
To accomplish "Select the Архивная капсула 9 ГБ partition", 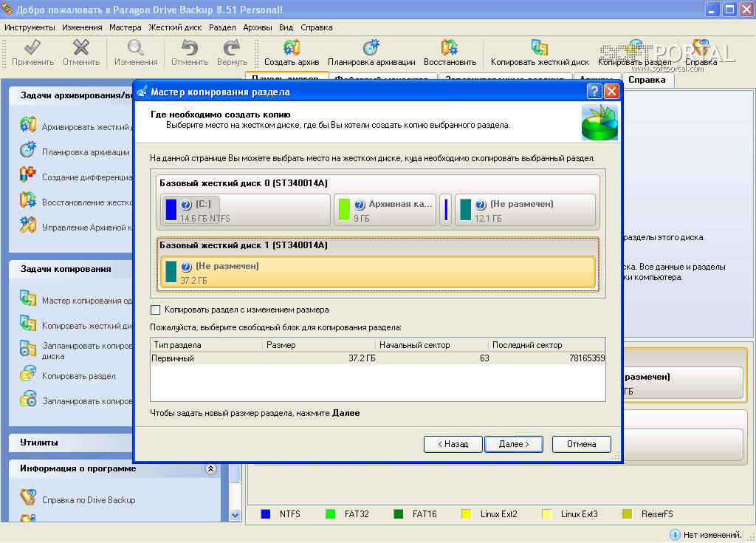I will [385, 211].
